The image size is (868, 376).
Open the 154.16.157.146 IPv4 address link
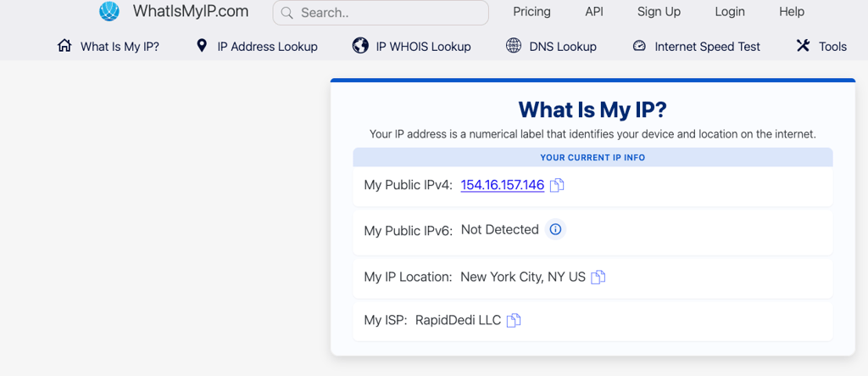point(502,185)
